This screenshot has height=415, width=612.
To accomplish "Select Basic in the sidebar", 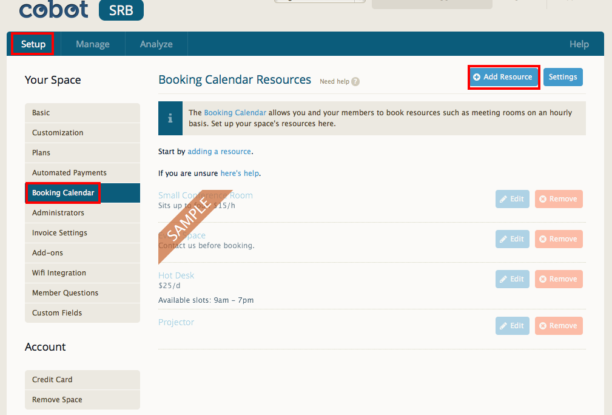I will click(82, 113).
